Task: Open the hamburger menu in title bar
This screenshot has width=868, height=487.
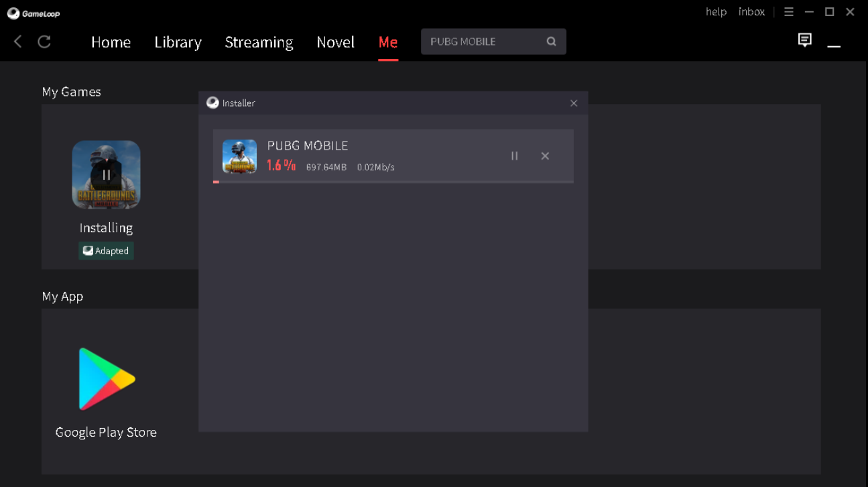Action: coord(789,12)
